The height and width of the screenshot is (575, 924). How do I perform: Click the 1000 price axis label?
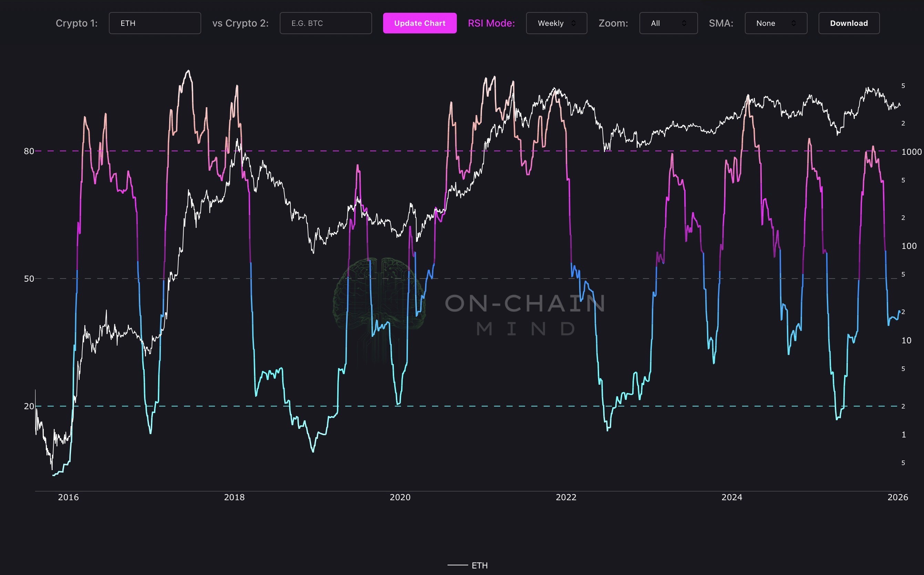pos(911,152)
